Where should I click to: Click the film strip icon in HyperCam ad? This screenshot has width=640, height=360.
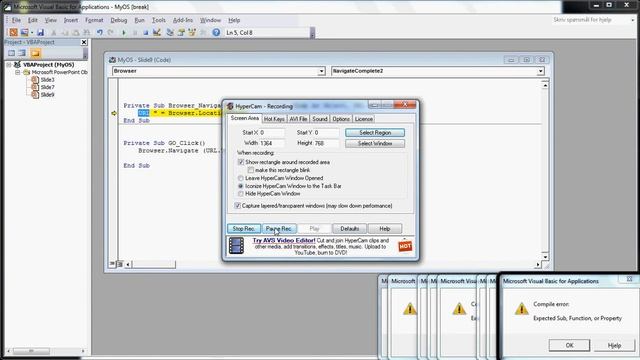click(236, 246)
